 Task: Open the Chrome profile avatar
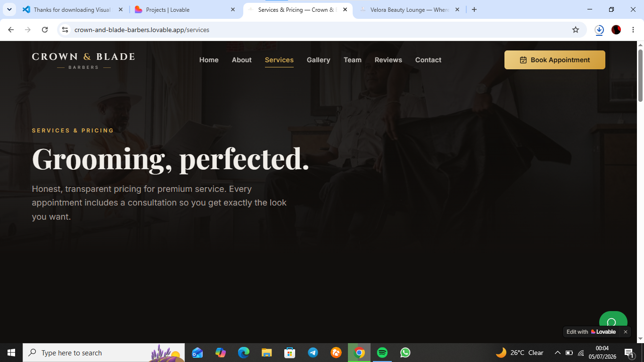616,30
